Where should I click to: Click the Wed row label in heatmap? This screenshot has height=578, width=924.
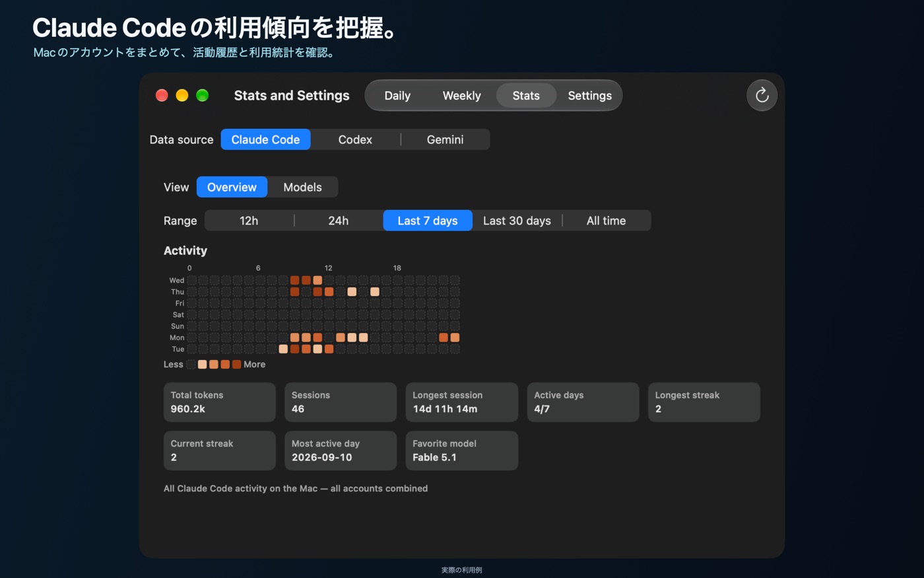(177, 280)
